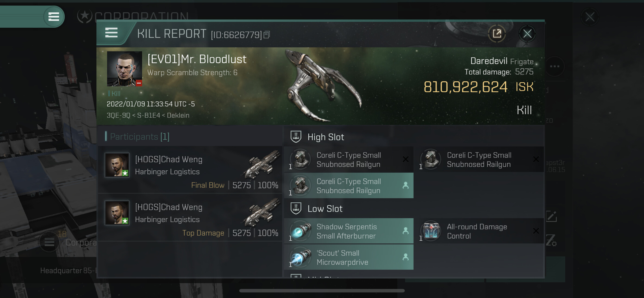Screen dimensions: 644x298
Task: Open the three-dots options behind the report
Action: (555, 66)
